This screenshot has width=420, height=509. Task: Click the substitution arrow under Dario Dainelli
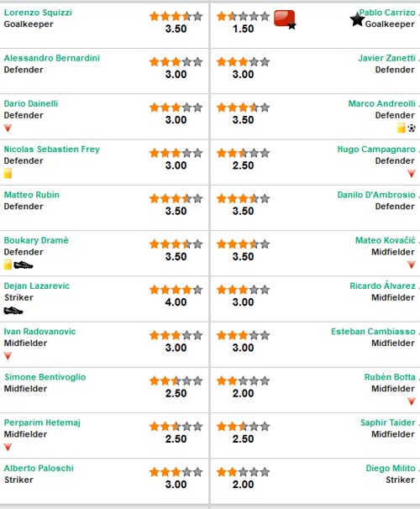pos(8,129)
